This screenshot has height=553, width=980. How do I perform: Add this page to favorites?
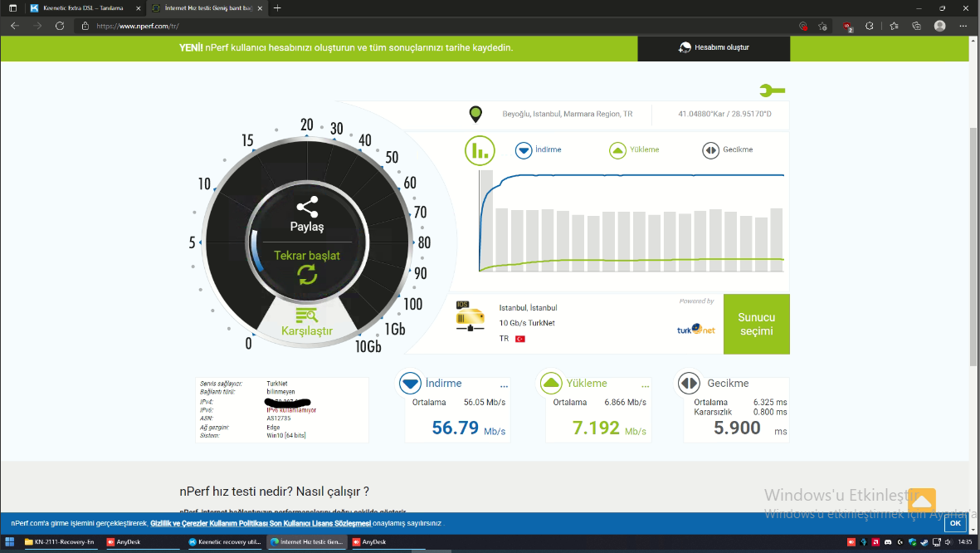[x=822, y=26]
